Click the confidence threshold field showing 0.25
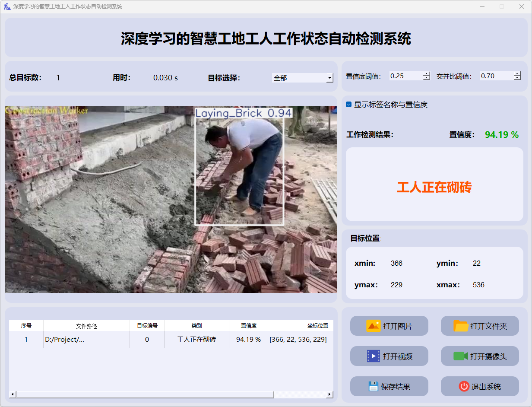 tap(405, 76)
